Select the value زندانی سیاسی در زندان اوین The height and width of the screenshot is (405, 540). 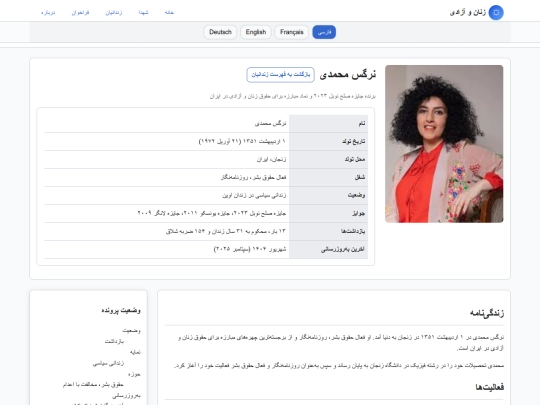coord(254,195)
